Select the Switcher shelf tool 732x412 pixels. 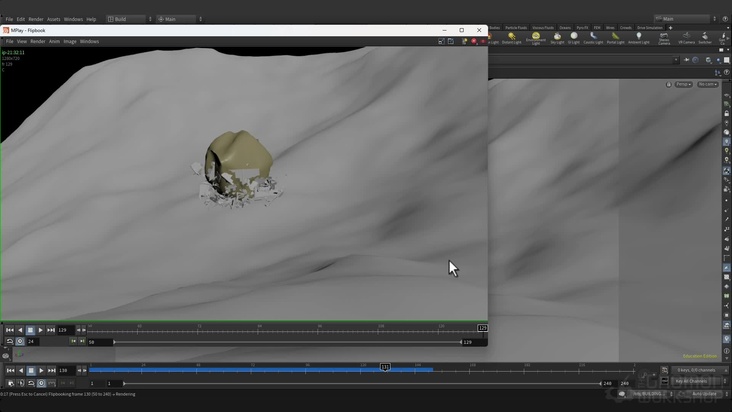click(705, 38)
